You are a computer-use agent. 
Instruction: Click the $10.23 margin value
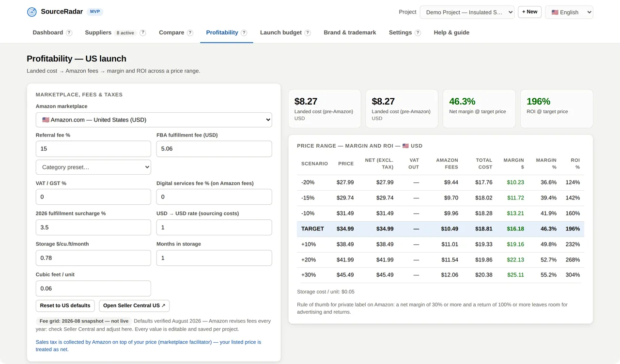[515, 182]
